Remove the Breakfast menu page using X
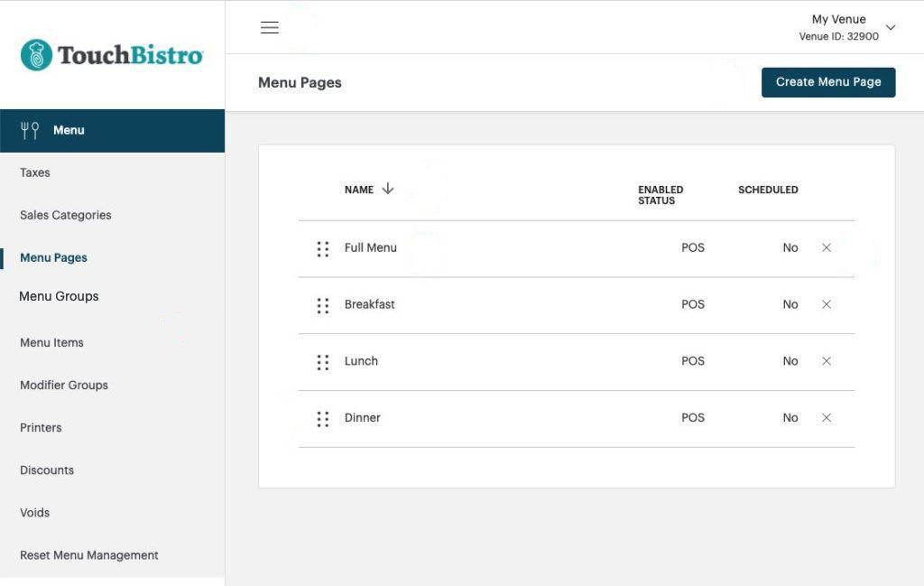This screenshot has width=924, height=586. [827, 304]
